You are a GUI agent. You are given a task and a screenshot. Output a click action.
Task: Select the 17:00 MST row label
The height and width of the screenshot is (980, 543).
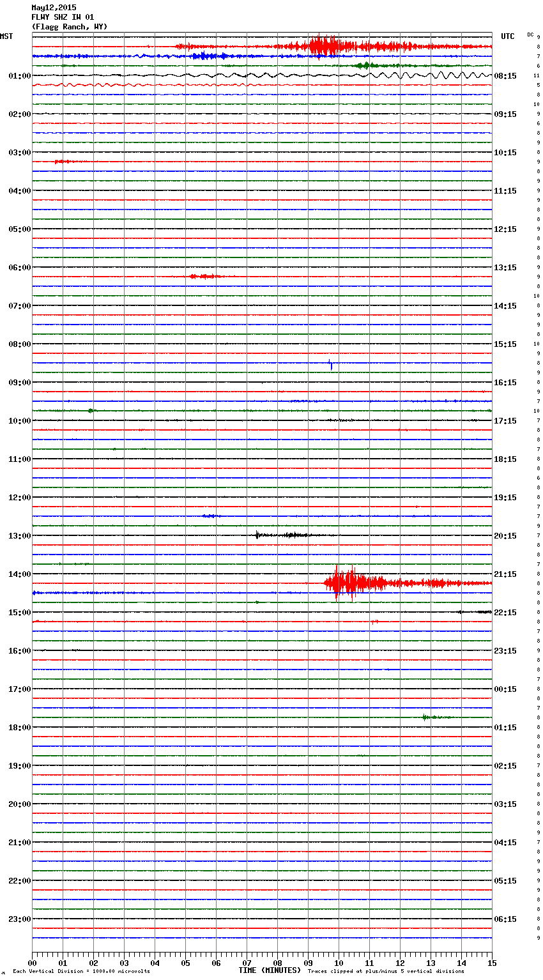[x=20, y=689]
